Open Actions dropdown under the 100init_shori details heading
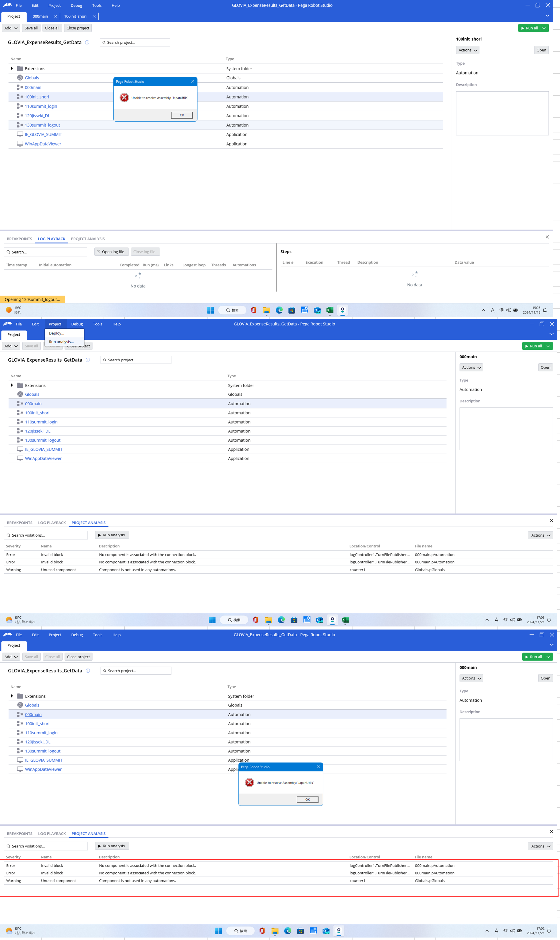This screenshot has width=560, height=940. [x=467, y=50]
